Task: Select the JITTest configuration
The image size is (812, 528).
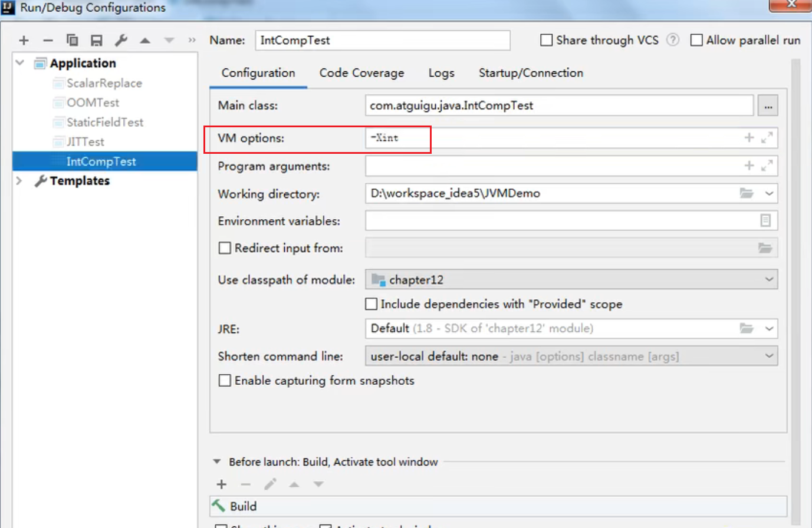Action: [86, 141]
